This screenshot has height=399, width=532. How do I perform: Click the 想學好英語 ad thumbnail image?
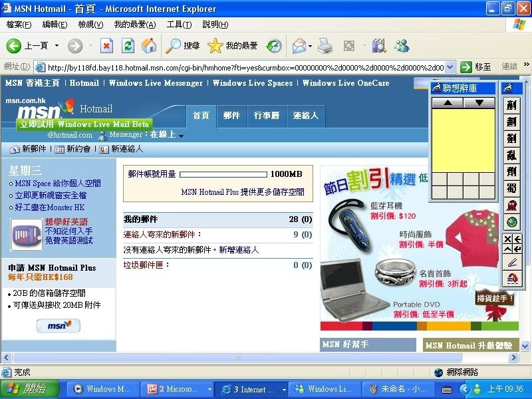[27, 235]
